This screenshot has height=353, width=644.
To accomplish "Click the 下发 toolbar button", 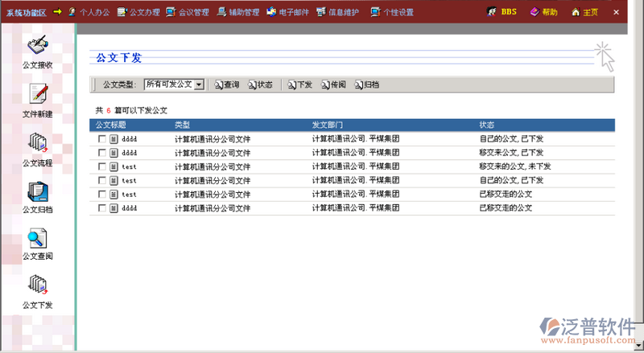I will 299,84.
